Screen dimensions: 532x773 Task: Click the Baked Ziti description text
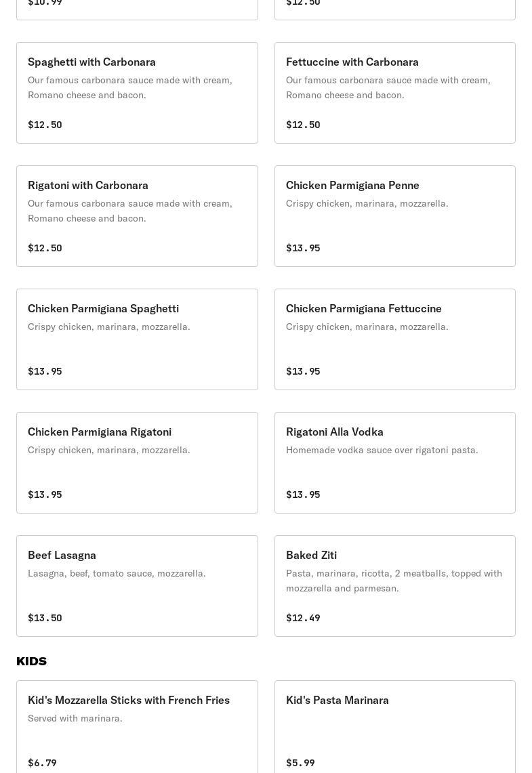[x=393, y=581]
